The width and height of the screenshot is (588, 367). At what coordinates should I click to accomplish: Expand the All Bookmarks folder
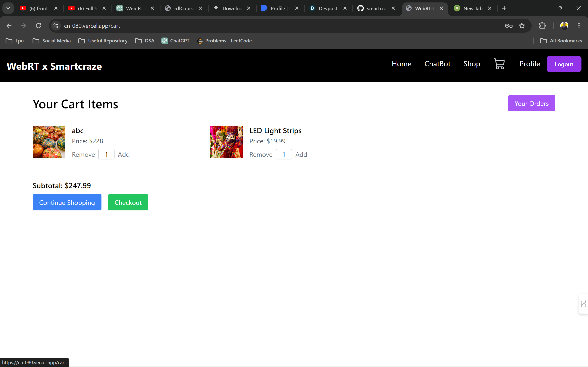[x=561, y=41]
